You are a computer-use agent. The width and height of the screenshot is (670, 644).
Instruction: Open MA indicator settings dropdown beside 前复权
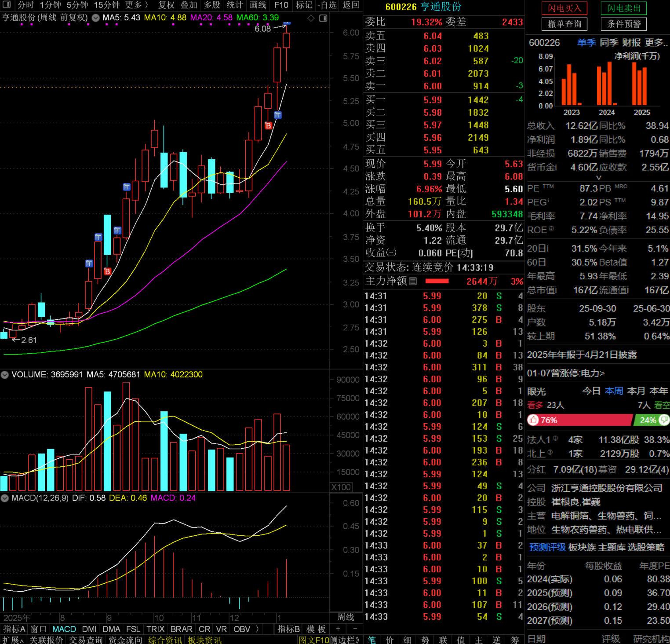[x=95, y=18]
